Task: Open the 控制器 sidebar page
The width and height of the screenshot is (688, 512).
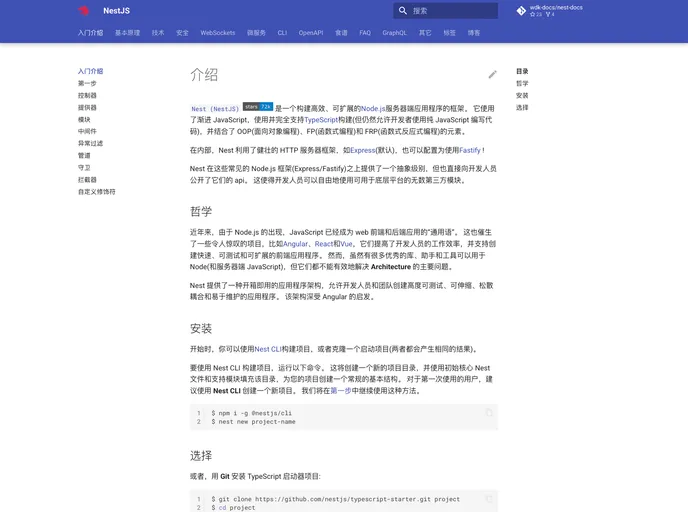Action: (x=87, y=95)
